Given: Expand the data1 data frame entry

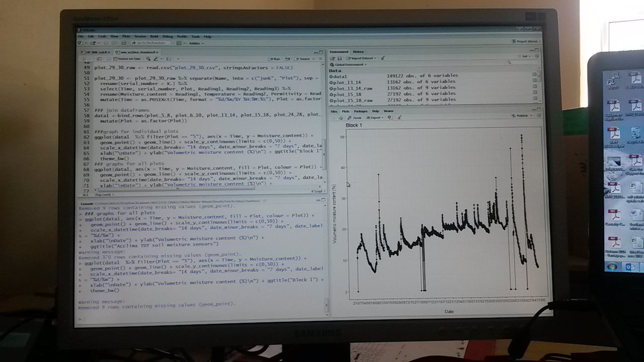Looking at the screenshot, I should (331, 77).
